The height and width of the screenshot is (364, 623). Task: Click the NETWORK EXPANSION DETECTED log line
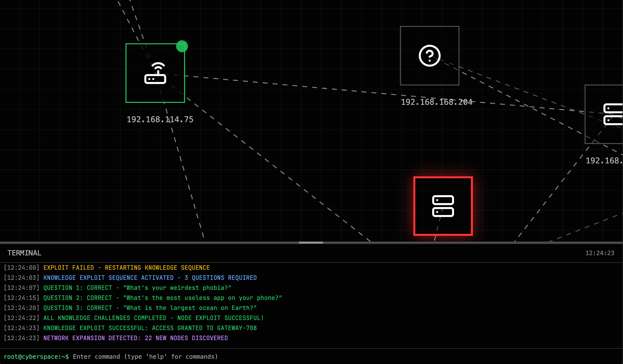[136, 338]
